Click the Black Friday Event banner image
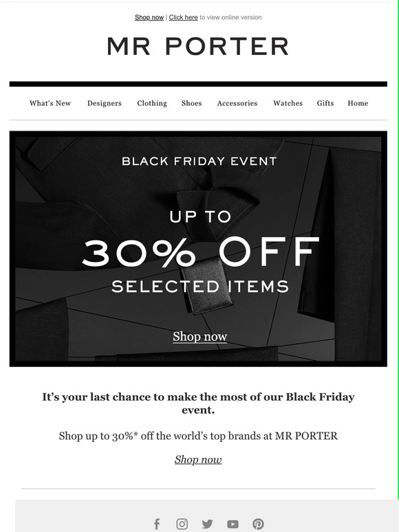The image size is (399, 532). pyautogui.click(x=198, y=249)
